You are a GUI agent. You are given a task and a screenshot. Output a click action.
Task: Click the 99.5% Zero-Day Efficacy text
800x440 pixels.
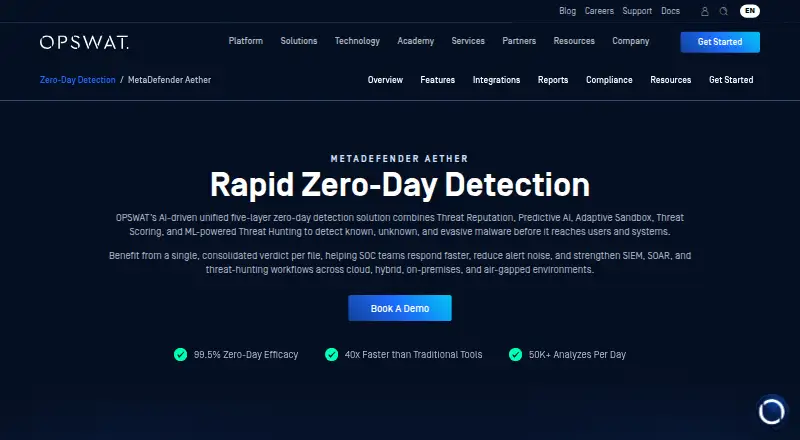click(245, 354)
